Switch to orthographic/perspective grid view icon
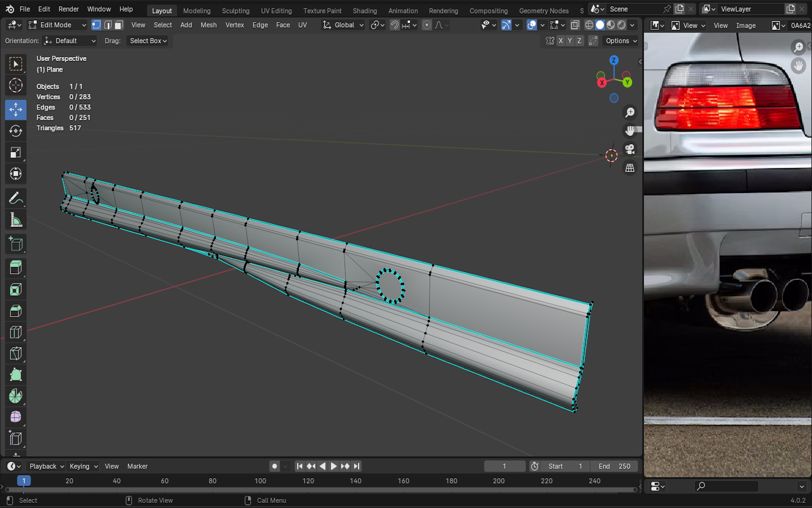The height and width of the screenshot is (508, 812). tap(630, 168)
